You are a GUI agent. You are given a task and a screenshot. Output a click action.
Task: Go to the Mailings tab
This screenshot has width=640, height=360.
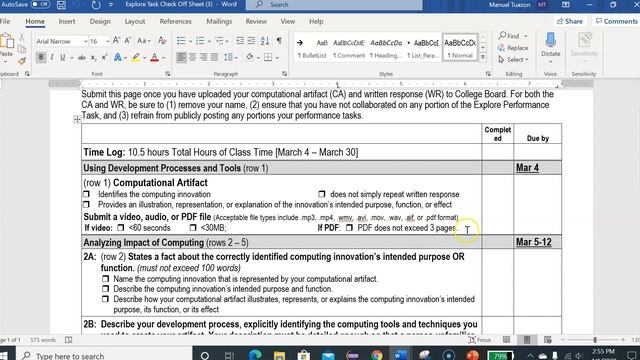point(219,21)
